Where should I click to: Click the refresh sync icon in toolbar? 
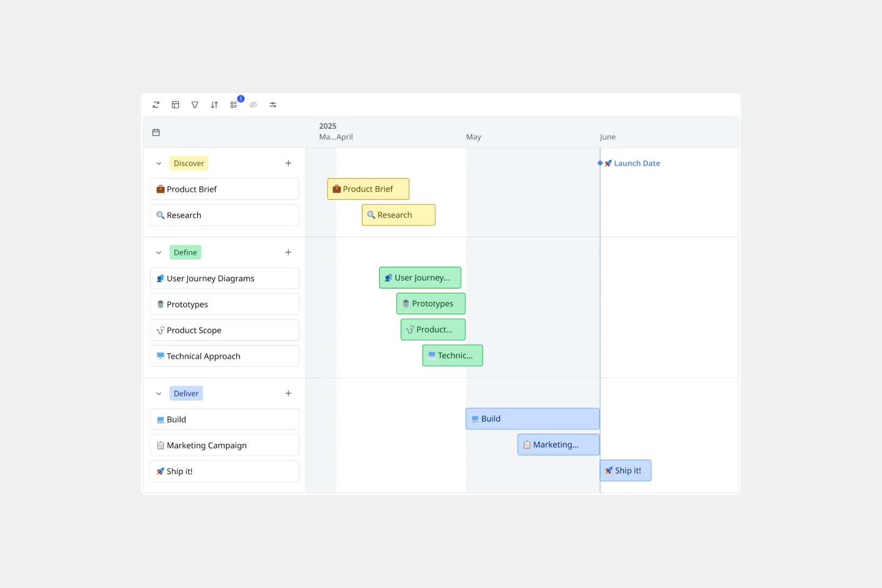(x=156, y=105)
